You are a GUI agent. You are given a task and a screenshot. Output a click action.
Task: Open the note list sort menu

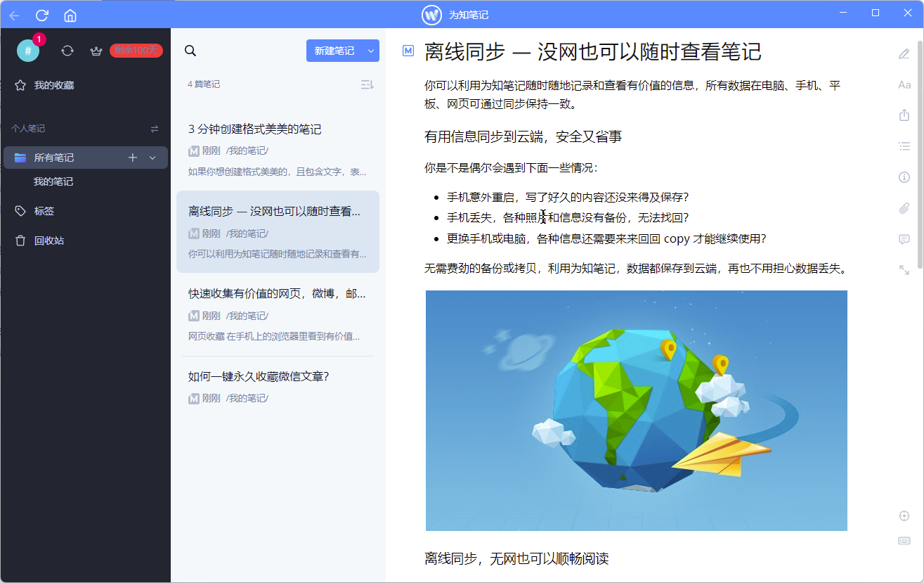click(367, 84)
